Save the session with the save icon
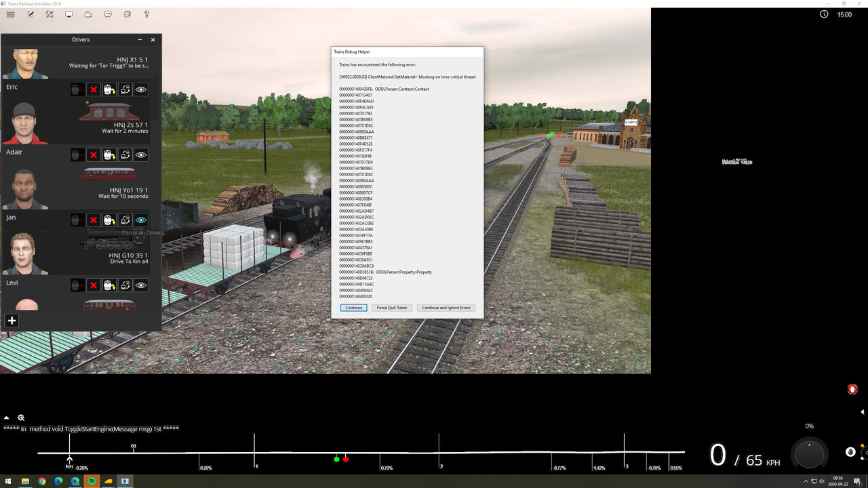The image size is (868, 488). [126, 14]
